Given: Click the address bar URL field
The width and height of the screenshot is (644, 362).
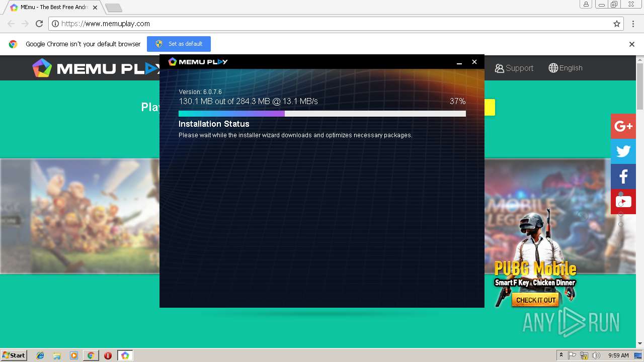Looking at the screenshot, I should [x=336, y=24].
